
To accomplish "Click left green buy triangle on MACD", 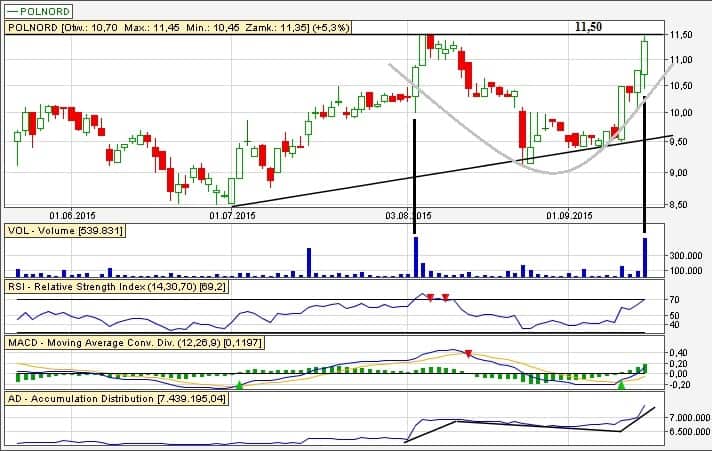I will [x=238, y=385].
